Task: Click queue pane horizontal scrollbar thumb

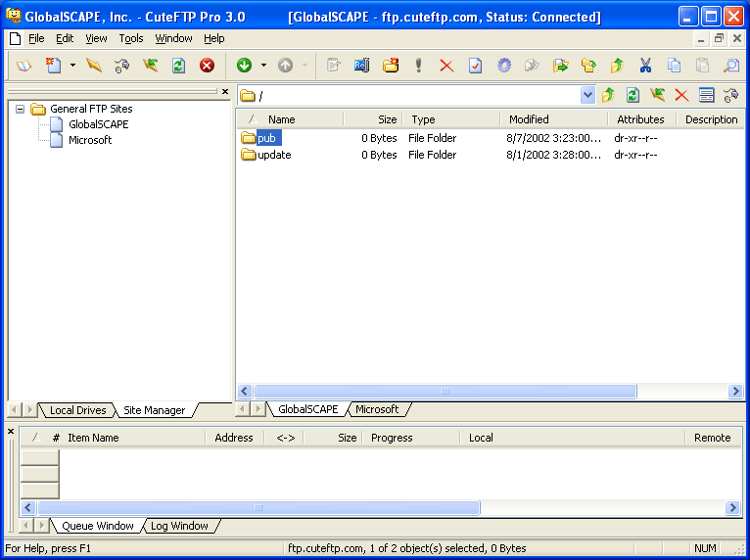Action: click(x=258, y=507)
